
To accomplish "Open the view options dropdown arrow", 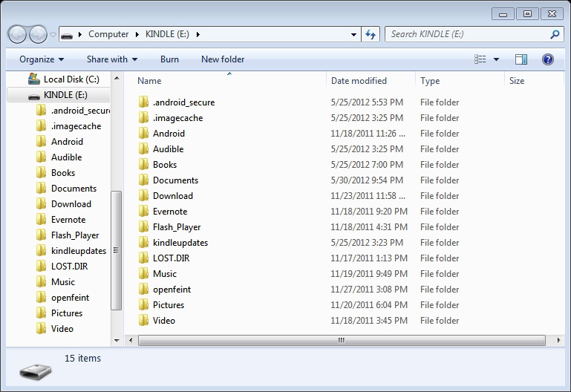I will (x=497, y=59).
